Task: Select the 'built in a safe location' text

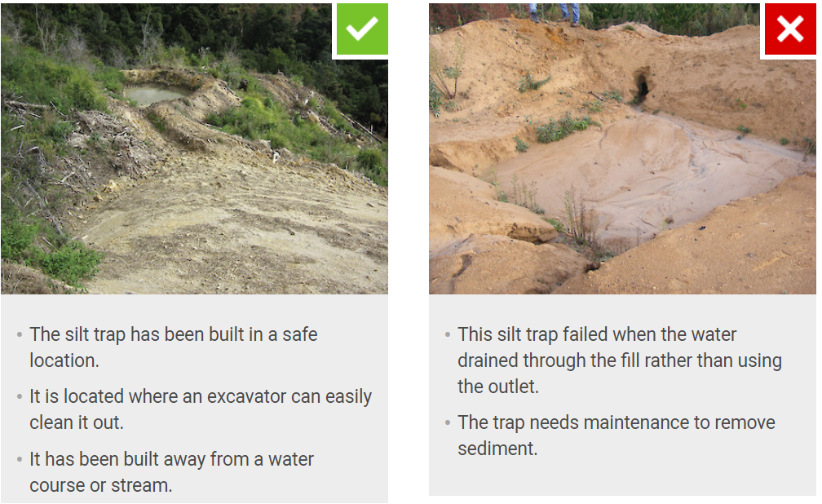Action: (x=174, y=347)
